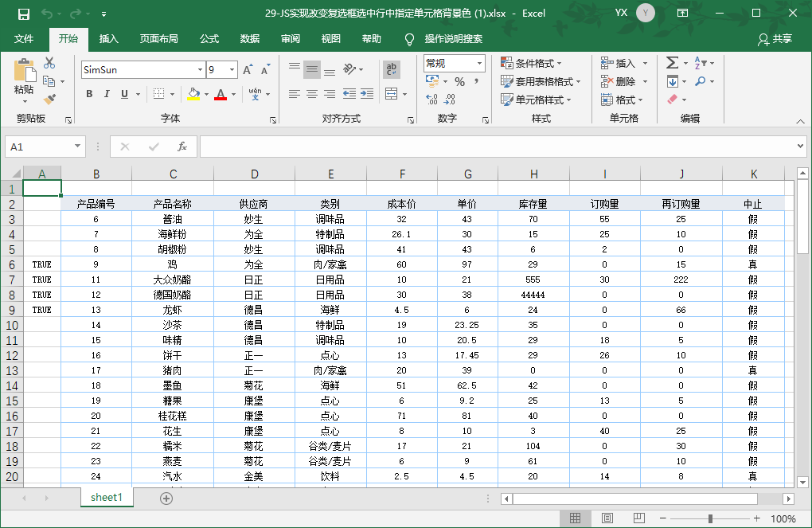Viewport: 812px width, 528px height.
Task: Click the Save icon in title bar
Action: 23,14
